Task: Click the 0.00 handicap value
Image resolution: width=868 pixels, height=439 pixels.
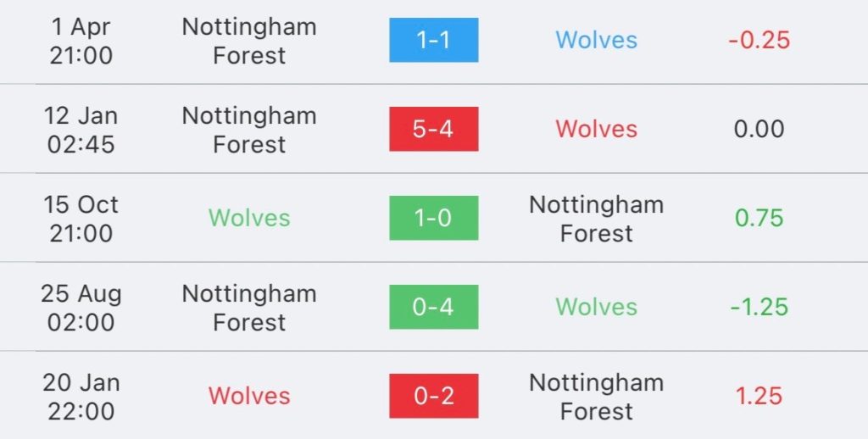Action: [759, 129]
